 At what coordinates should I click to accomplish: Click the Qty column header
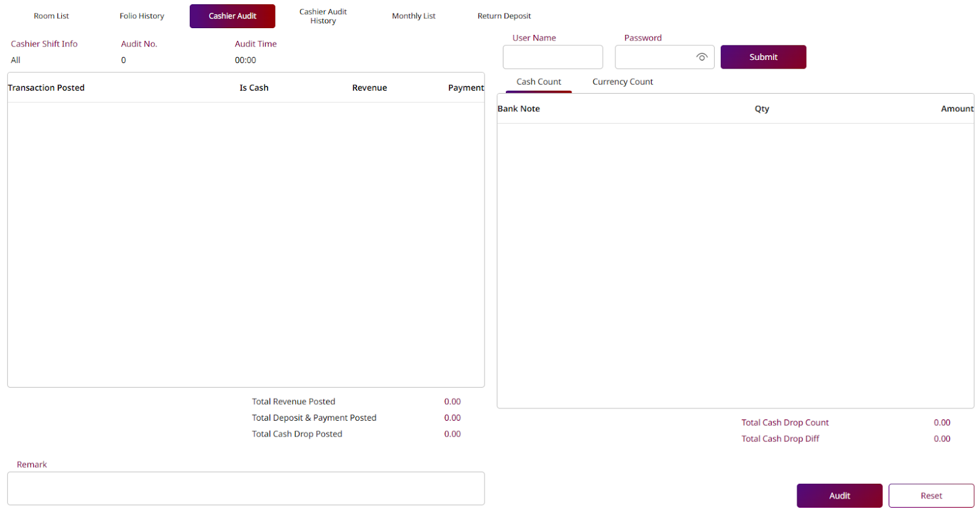[x=761, y=108]
